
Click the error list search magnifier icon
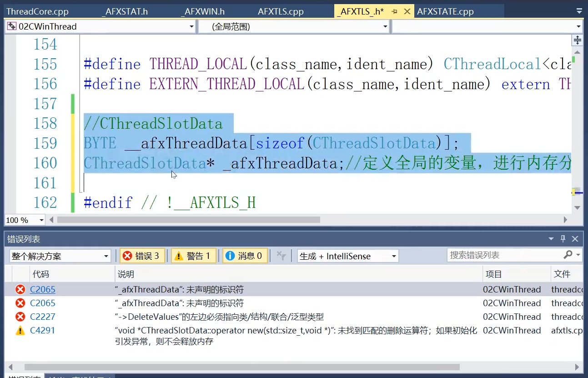(568, 255)
